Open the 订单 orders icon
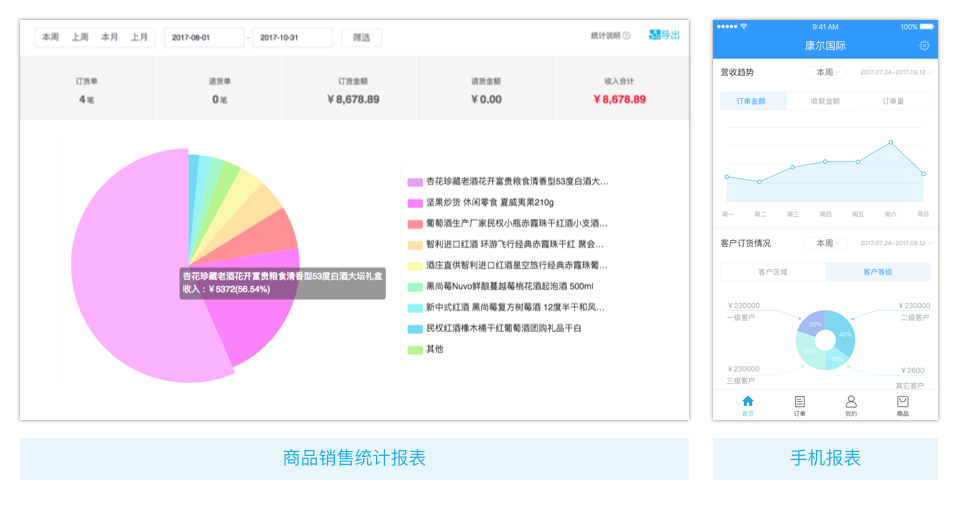The height and width of the screenshot is (510, 960). pos(799,401)
